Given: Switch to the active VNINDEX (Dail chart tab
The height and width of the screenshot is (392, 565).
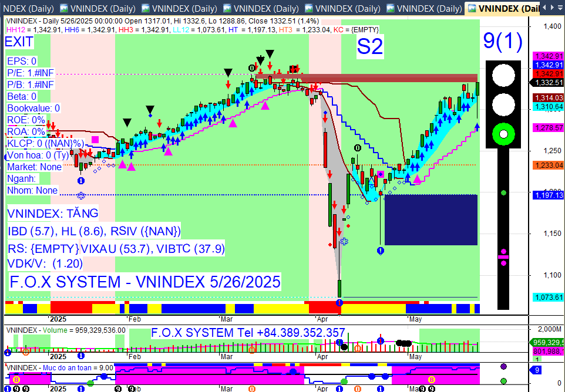Looking at the screenshot, I should (x=503, y=8).
